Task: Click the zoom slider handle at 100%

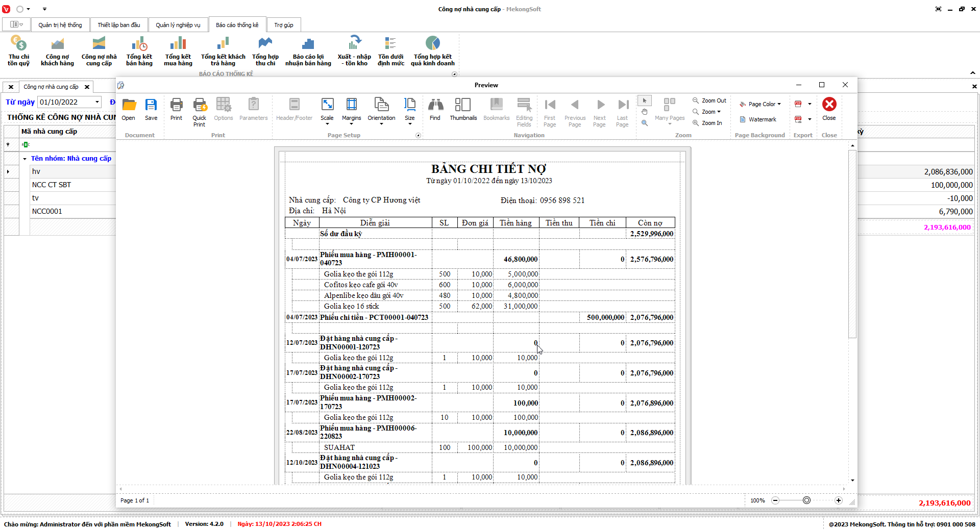Action: pyautogui.click(x=806, y=500)
